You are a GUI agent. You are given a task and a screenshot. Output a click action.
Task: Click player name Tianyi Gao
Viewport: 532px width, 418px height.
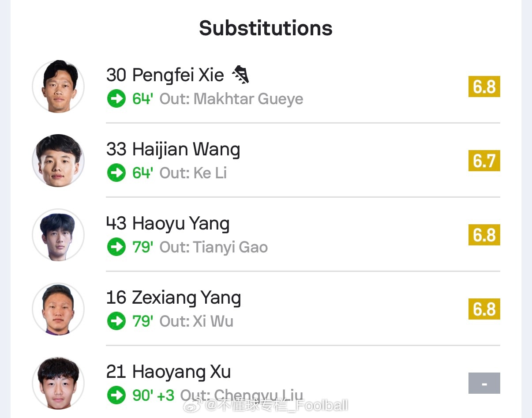point(232,247)
